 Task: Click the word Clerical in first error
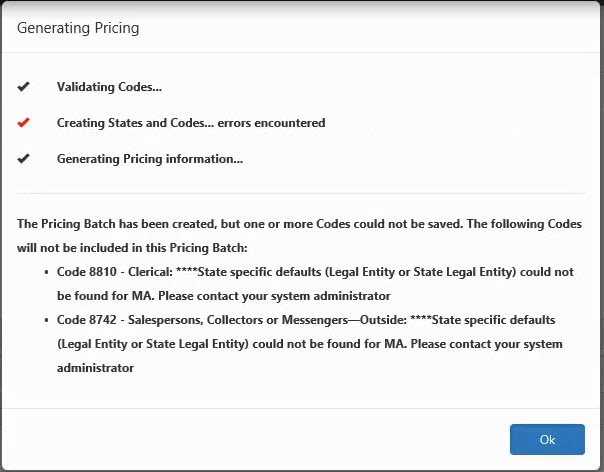(147, 272)
